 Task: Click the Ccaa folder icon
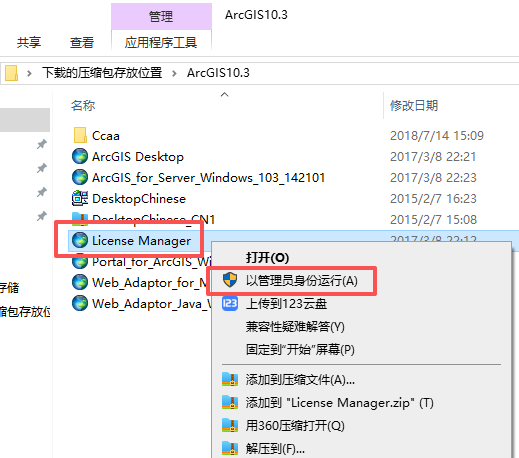80,135
